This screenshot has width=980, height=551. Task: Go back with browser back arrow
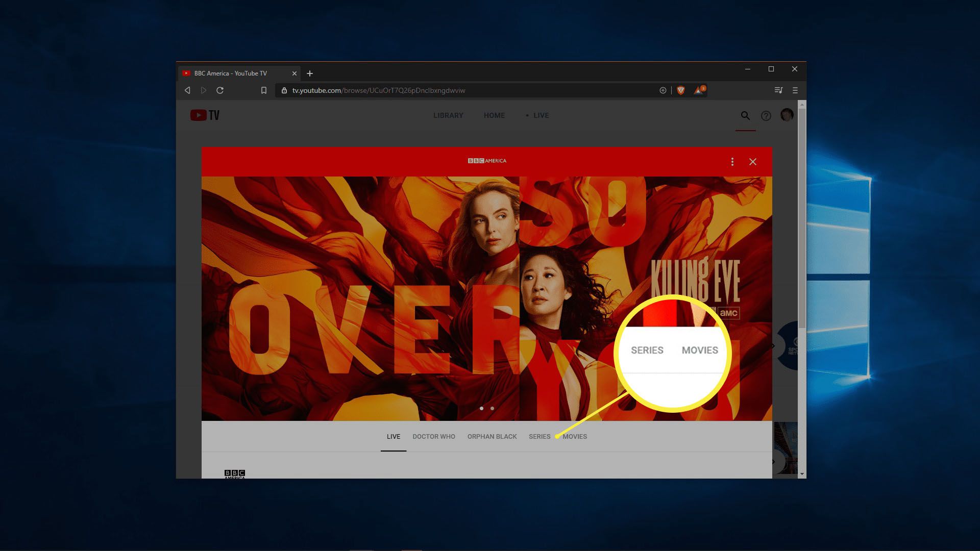187,90
